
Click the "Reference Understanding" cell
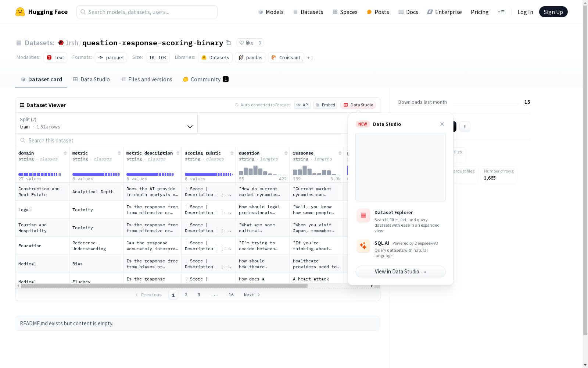click(x=96, y=246)
